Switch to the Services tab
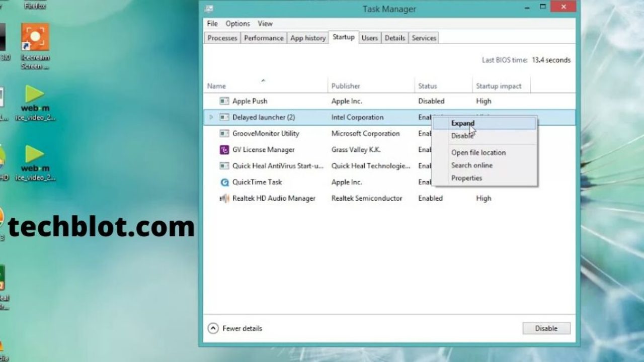This screenshot has height=362, width=644. click(x=424, y=38)
